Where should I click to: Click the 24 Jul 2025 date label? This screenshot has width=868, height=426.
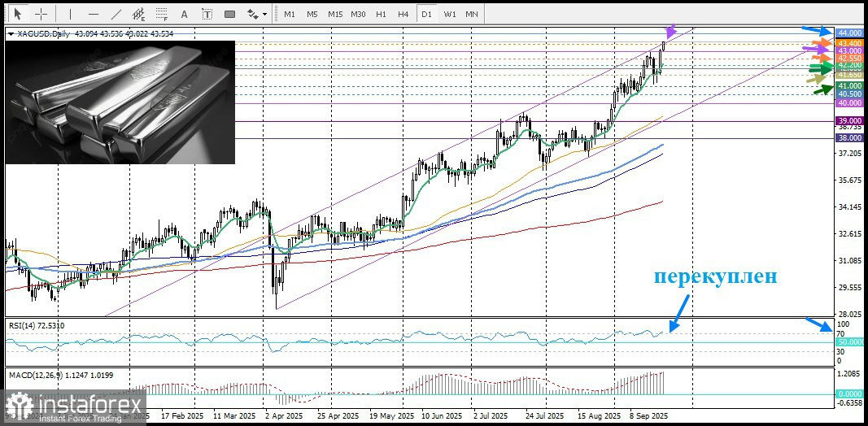[545, 415]
